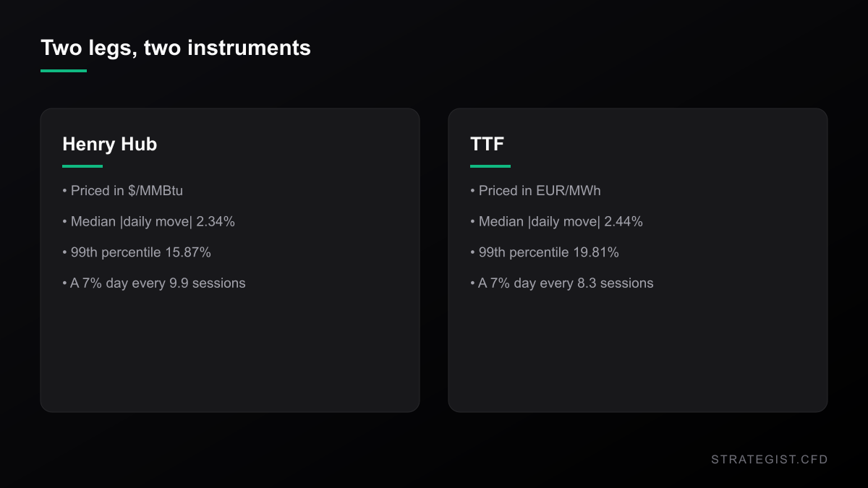The width and height of the screenshot is (868, 488).
Task: Click 'Priced in EUR/MWh' bullet
Action: point(535,191)
